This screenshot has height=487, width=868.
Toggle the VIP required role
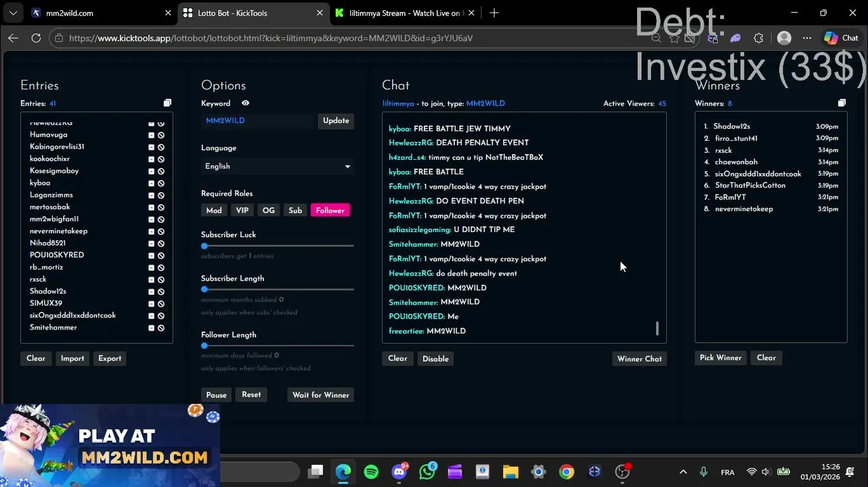pyautogui.click(x=242, y=210)
